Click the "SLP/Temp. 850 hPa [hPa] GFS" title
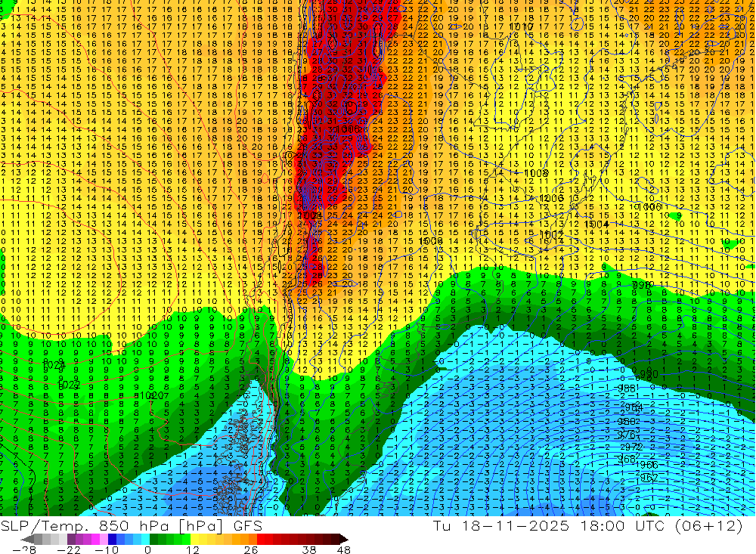The height and width of the screenshot is (554, 756). (x=132, y=526)
